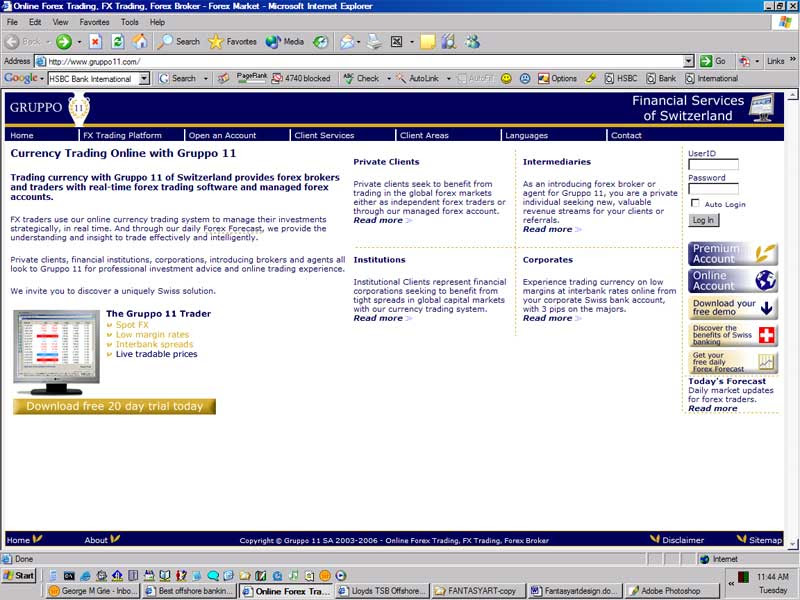Open the Media globe panel
Viewport: 800px width, 600px height.
point(285,42)
